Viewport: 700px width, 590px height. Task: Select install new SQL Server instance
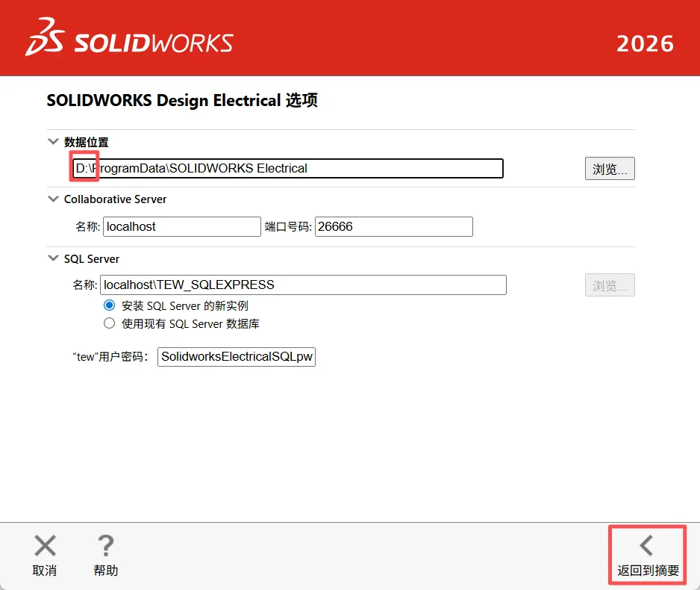click(110, 305)
